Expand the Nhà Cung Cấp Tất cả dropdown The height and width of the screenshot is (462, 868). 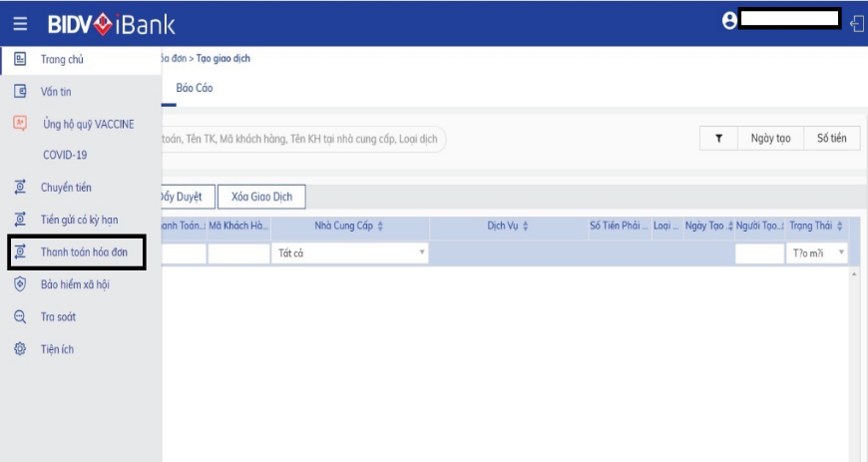click(x=350, y=253)
